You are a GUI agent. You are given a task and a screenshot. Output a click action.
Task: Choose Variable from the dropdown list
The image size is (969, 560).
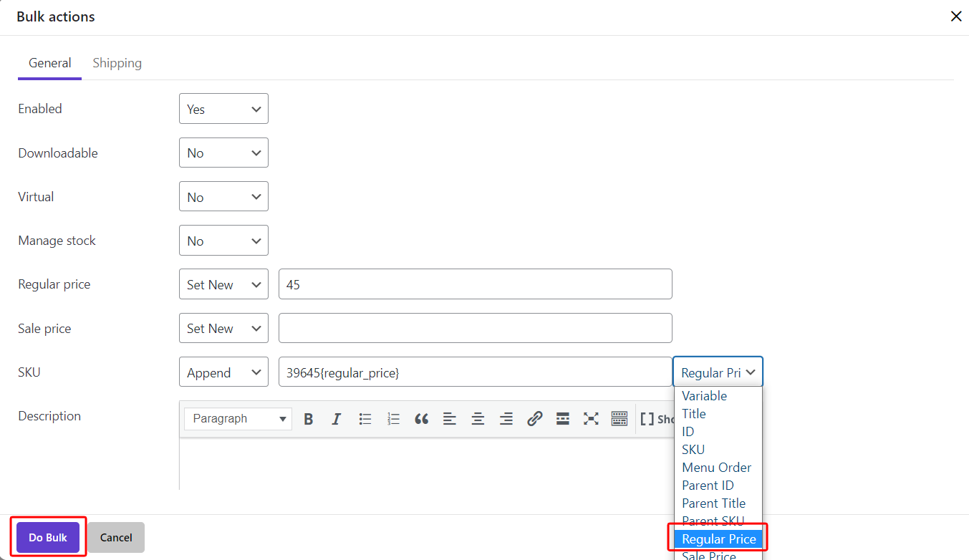tap(718, 396)
